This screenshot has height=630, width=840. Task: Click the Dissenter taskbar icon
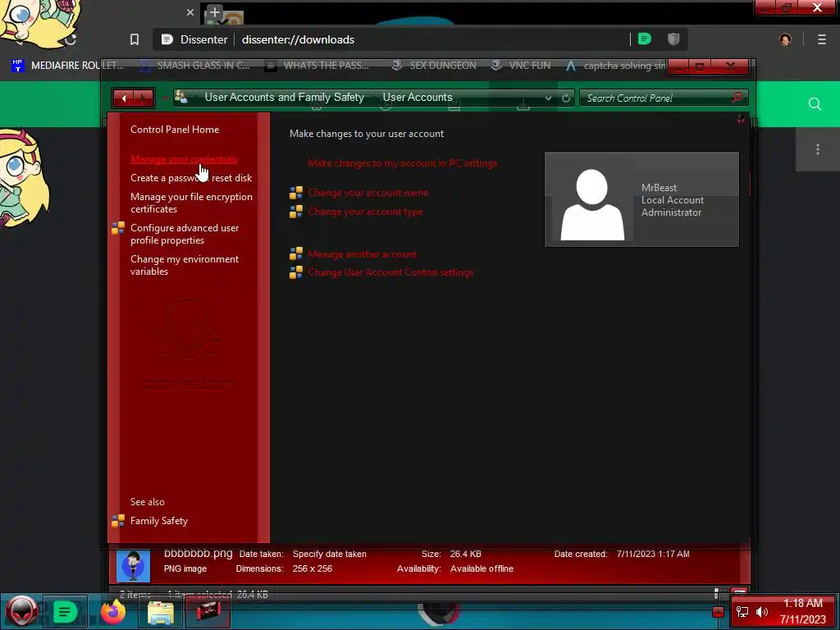pyautogui.click(x=65, y=611)
